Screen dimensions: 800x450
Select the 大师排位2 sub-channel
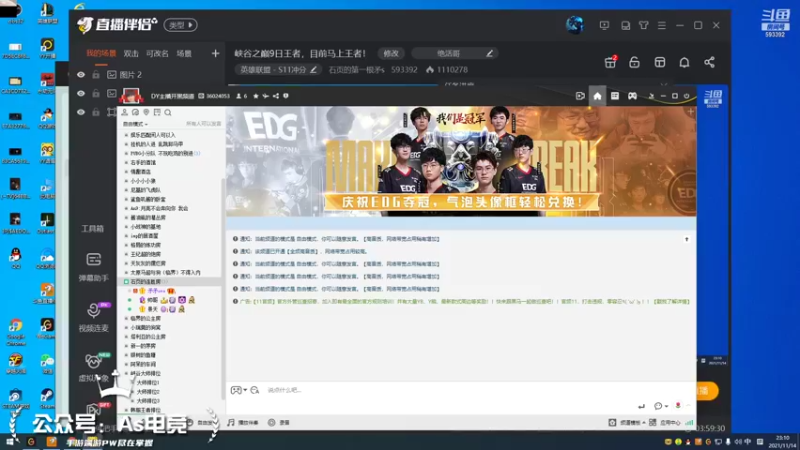[147, 392]
